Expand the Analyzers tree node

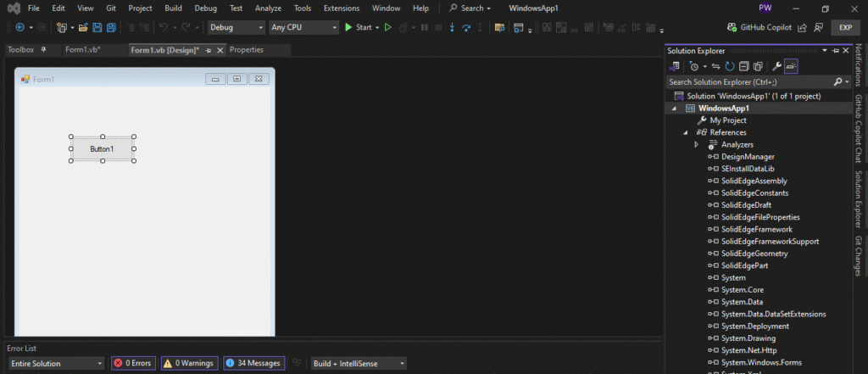[x=696, y=145]
